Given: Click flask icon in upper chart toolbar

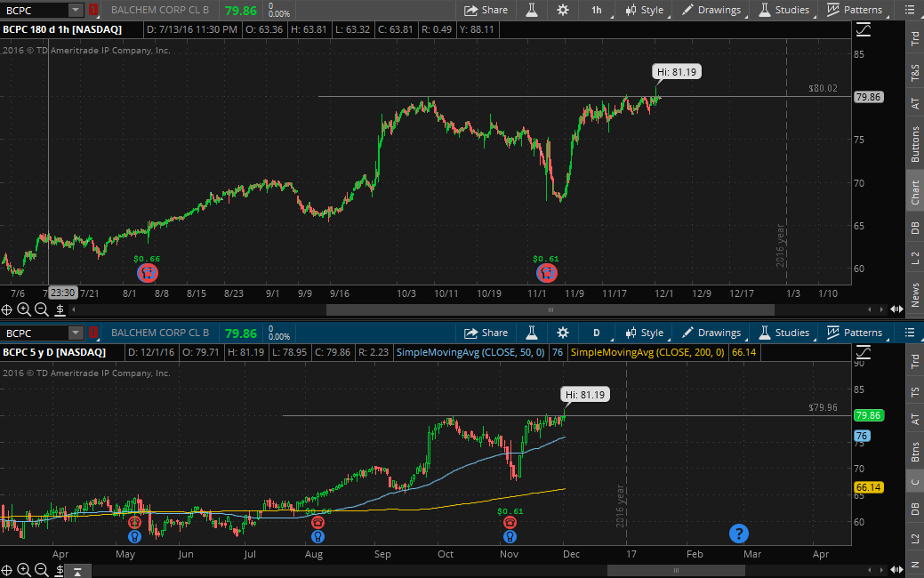Looking at the screenshot, I should pyautogui.click(x=532, y=10).
